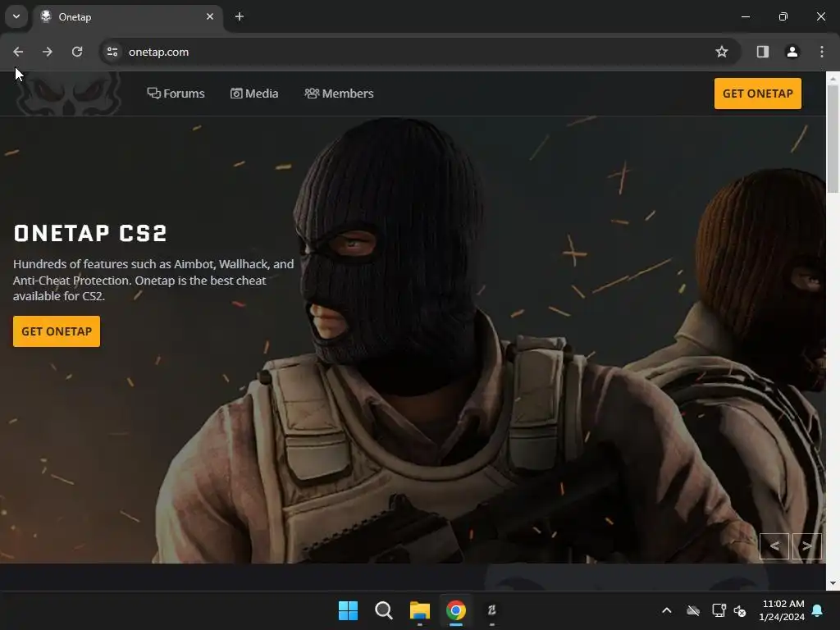The image size is (840, 630).
Task: Open the tab search dropdown arrow
Action: [x=16, y=16]
